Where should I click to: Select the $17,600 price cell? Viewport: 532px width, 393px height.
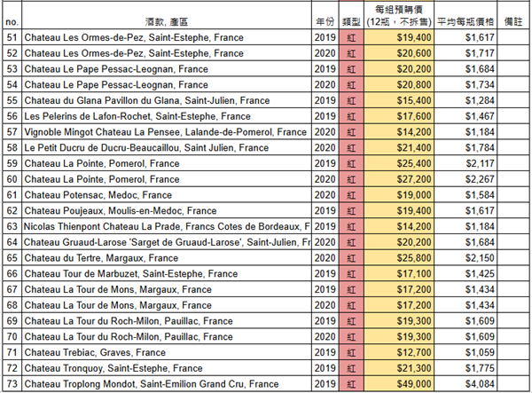(399, 116)
